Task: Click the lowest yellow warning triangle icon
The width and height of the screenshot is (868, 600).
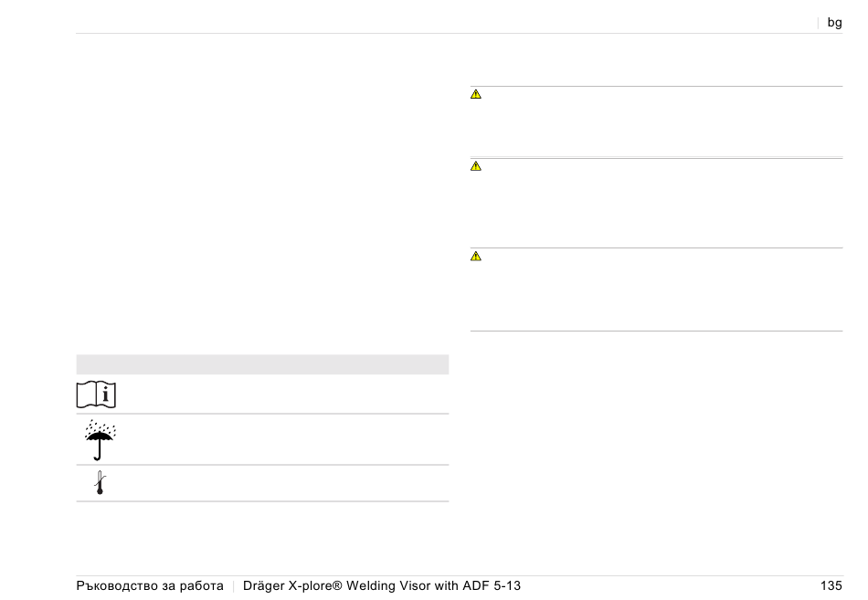Action: (475, 257)
